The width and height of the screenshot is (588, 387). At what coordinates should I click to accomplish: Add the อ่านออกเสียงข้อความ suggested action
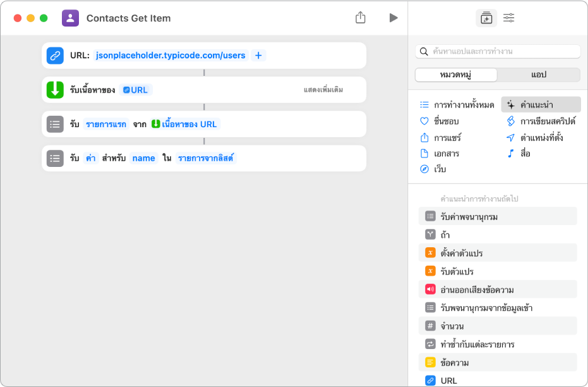[476, 290]
